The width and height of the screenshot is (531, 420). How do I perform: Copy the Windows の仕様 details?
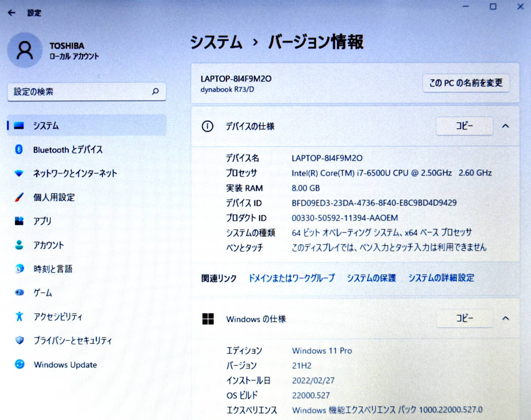click(x=465, y=318)
